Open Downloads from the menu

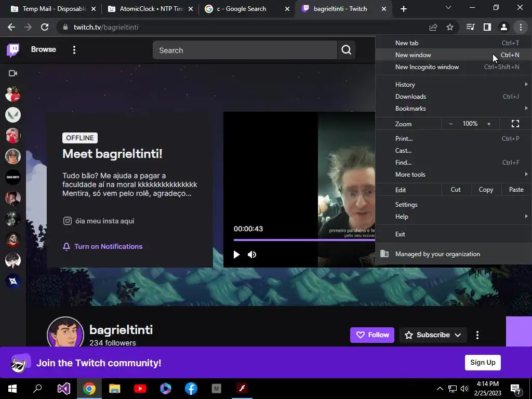(454, 96)
